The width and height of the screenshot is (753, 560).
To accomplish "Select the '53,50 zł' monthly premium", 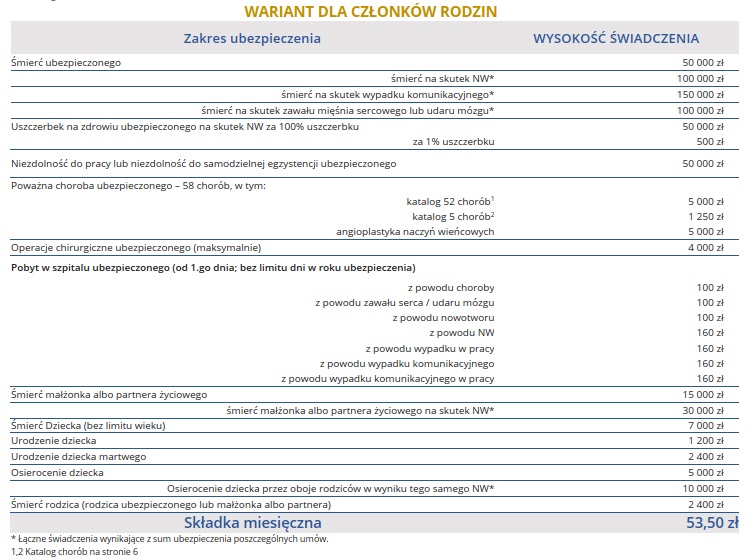I will point(712,523).
